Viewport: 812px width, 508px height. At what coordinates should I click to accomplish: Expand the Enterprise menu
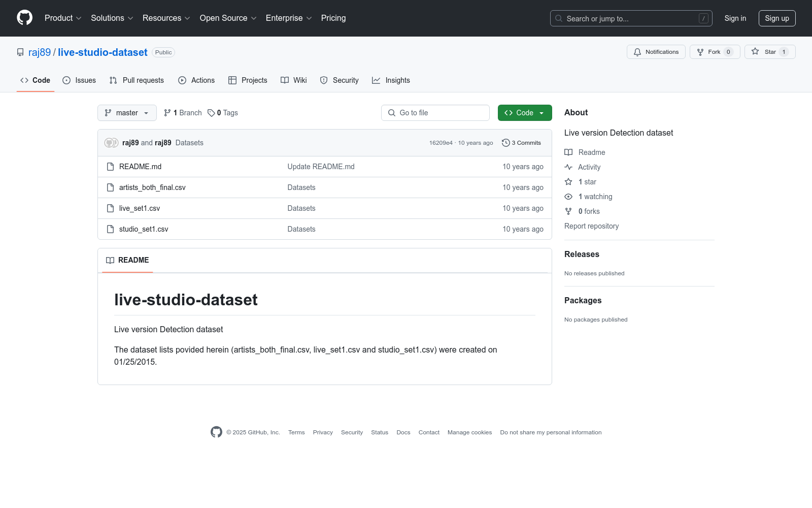pyautogui.click(x=289, y=18)
